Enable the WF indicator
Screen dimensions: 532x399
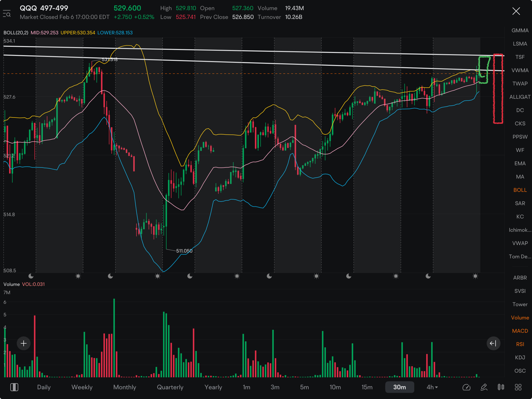[x=520, y=150]
